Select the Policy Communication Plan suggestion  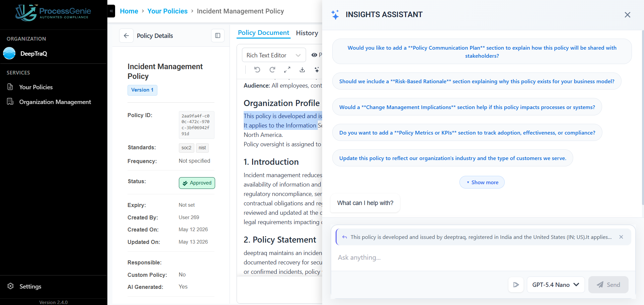[x=482, y=52]
